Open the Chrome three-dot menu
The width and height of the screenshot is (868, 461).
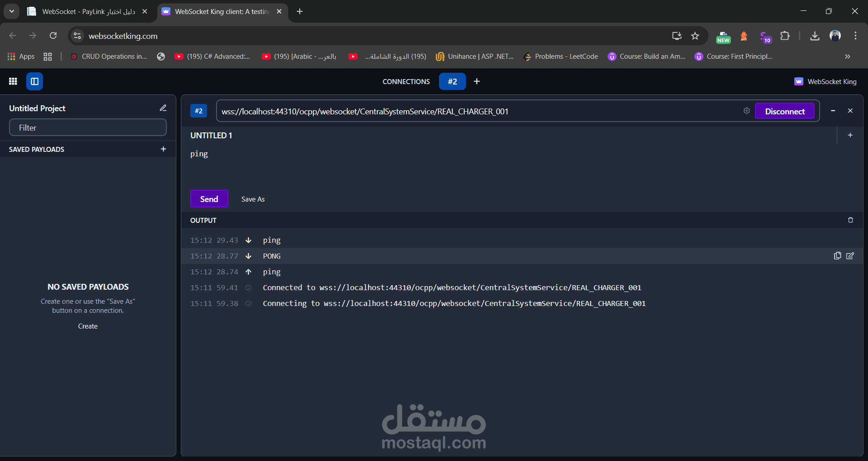[855, 36]
